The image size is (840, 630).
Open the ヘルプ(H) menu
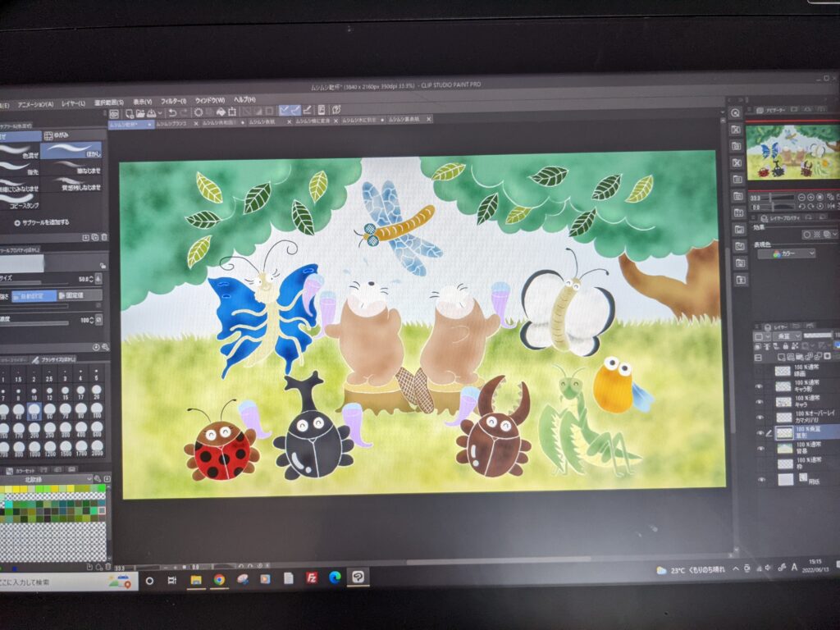(244, 99)
